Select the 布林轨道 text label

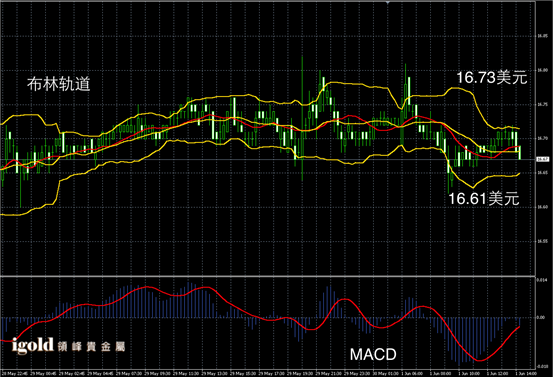(59, 84)
